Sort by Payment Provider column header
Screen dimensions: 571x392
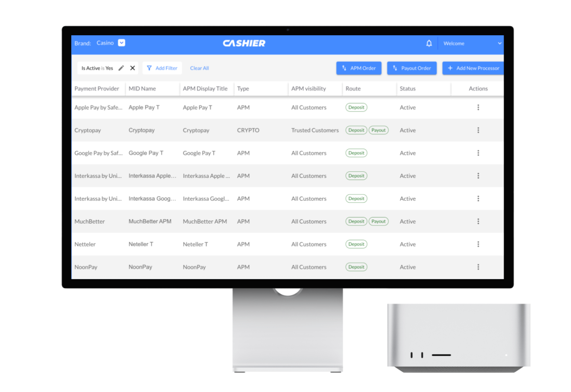pyautogui.click(x=97, y=89)
